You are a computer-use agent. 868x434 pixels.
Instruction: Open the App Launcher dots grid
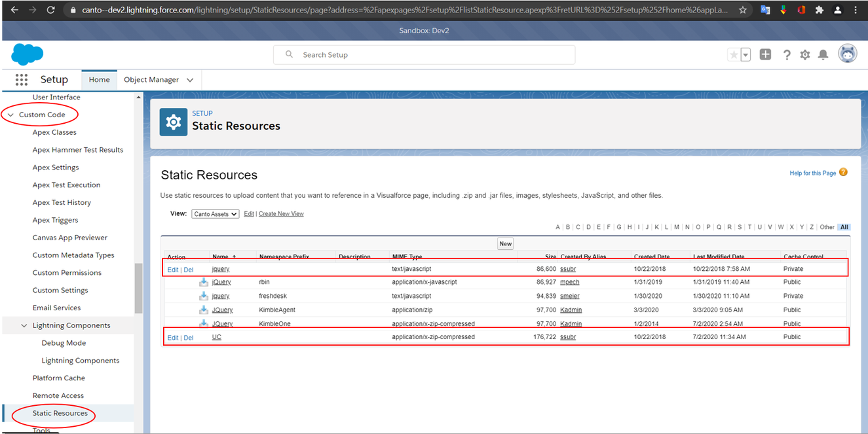pyautogui.click(x=22, y=80)
